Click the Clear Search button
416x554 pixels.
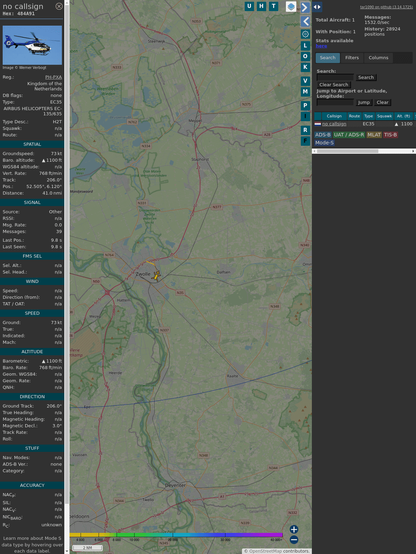[x=334, y=85]
